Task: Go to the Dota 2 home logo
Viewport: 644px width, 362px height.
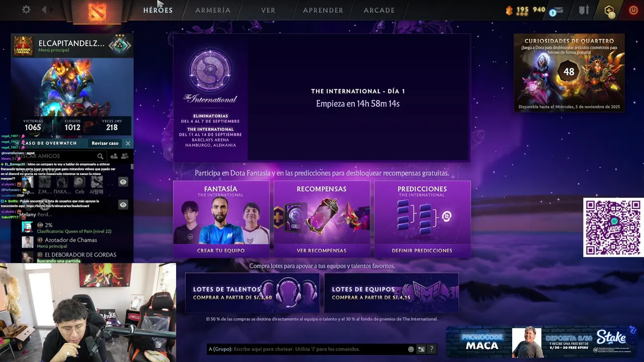Action: pyautogui.click(x=97, y=12)
